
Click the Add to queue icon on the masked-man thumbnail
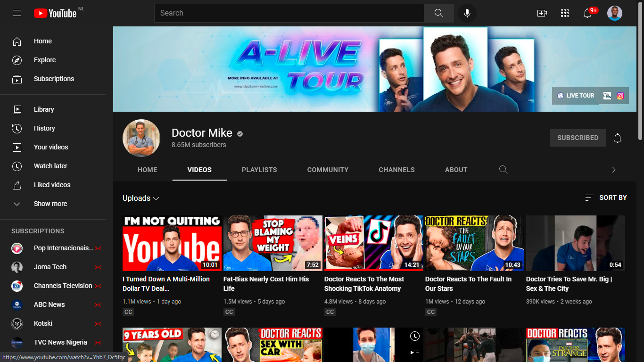[415, 351]
